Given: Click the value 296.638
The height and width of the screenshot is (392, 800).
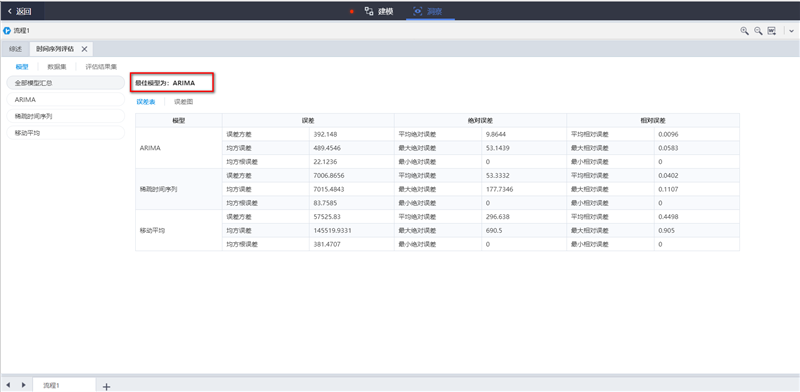Looking at the screenshot, I should [497, 216].
